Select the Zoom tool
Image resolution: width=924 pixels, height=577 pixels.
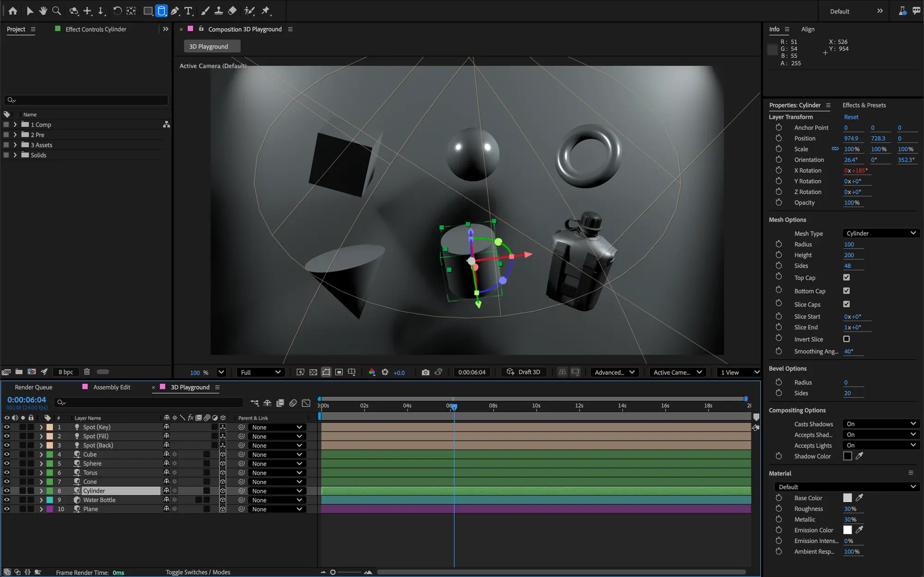(x=56, y=11)
